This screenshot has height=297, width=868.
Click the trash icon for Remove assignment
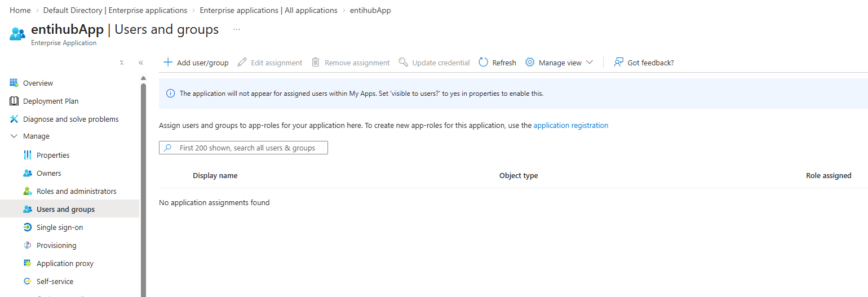coord(316,62)
